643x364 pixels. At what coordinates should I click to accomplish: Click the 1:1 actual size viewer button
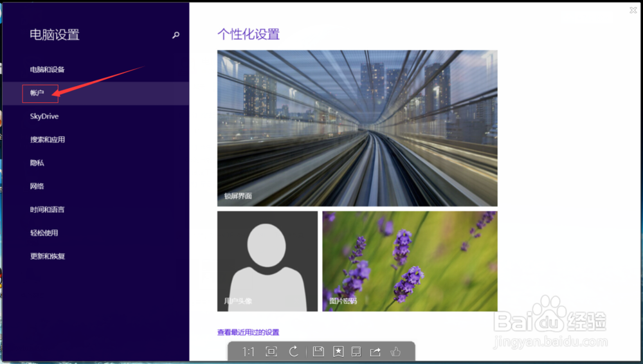tap(248, 352)
